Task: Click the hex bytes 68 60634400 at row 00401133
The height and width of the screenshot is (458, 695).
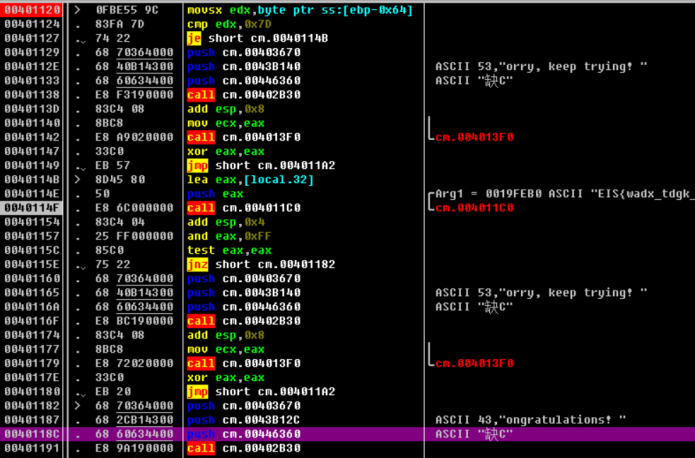Action: (x=134, y=81)
